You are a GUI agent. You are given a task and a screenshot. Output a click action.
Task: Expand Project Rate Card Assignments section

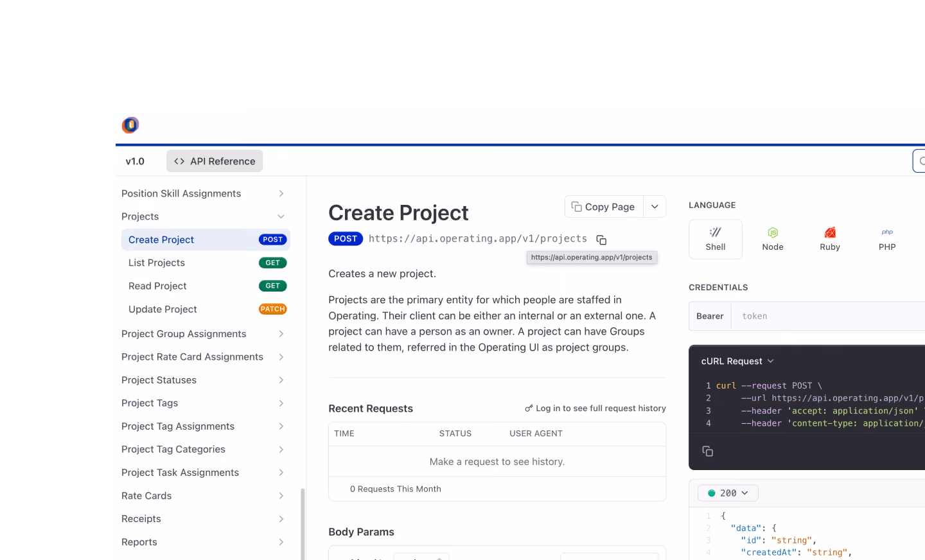point(281,357)
